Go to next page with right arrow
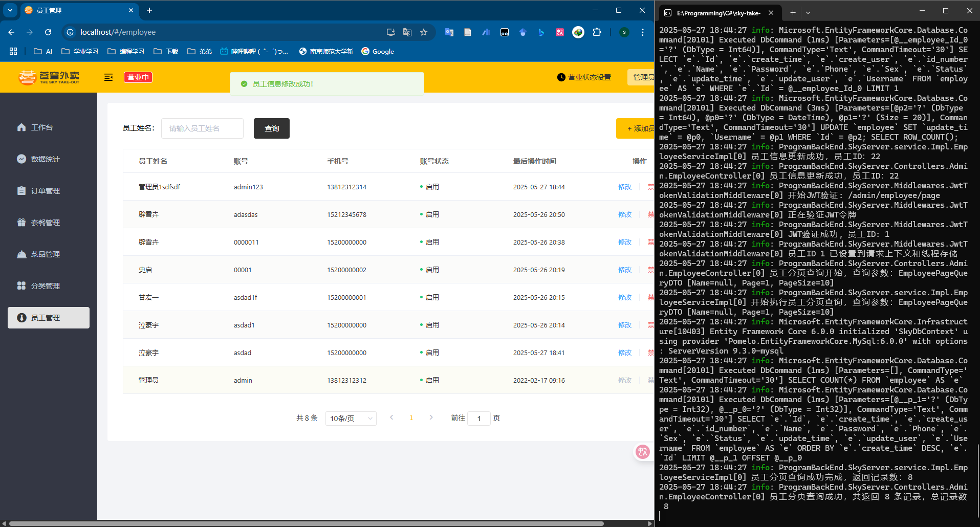 pos(431,418)
